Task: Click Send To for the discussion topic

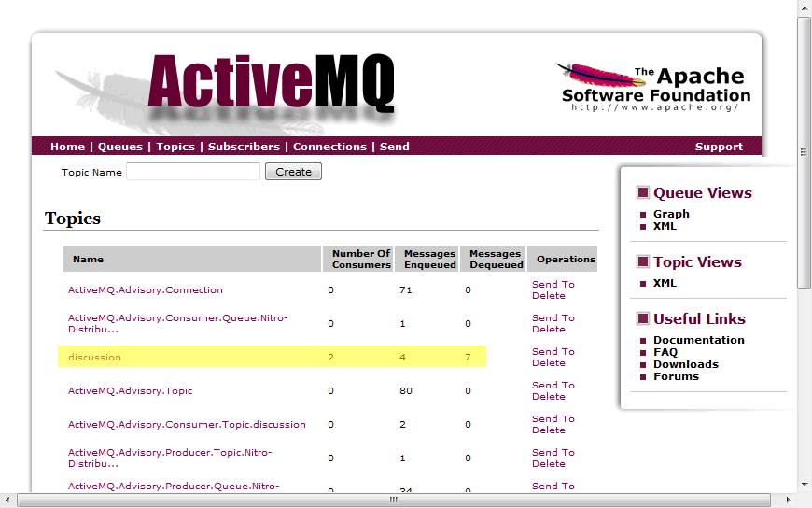Action: click(553, 351)
